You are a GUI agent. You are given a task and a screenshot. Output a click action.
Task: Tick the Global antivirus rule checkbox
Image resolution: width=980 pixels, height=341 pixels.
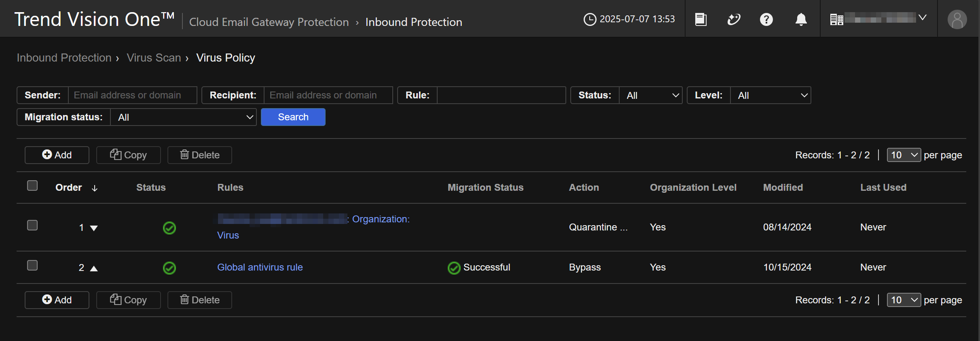click(x=32, y=265)
